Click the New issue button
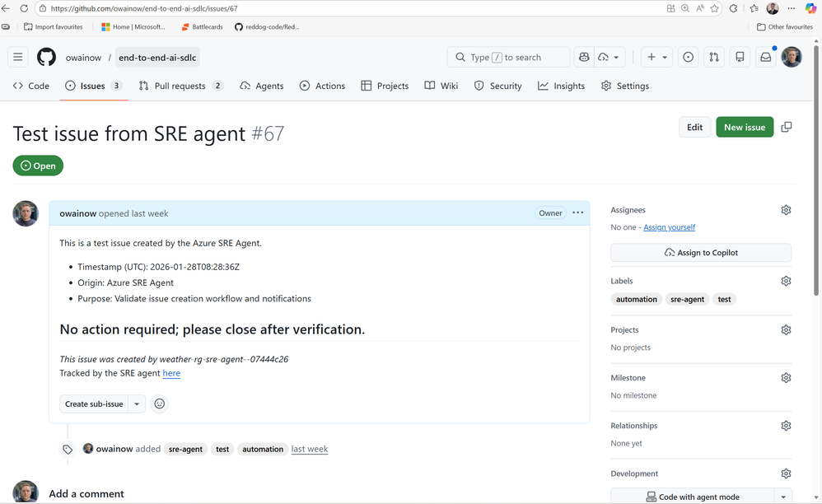 tap(745, 128)
